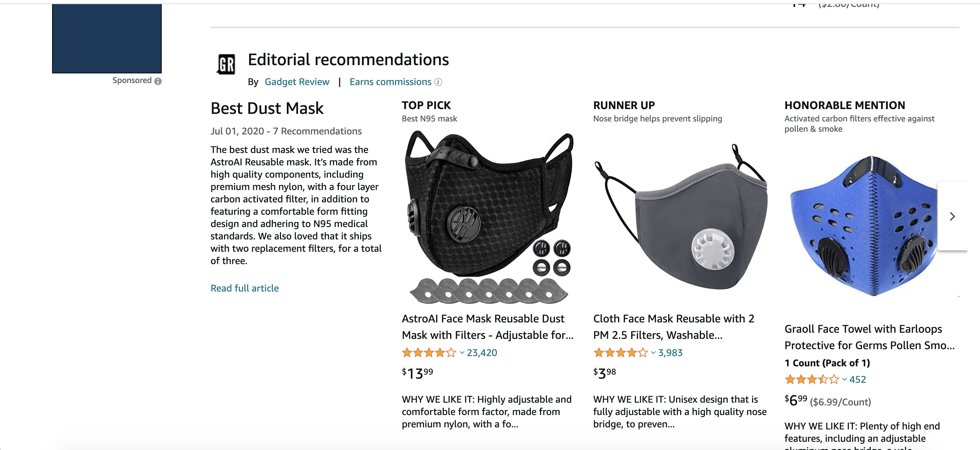Click the AstroAI mask star rating
980x450 pixels.
click(x=429, y=353)
